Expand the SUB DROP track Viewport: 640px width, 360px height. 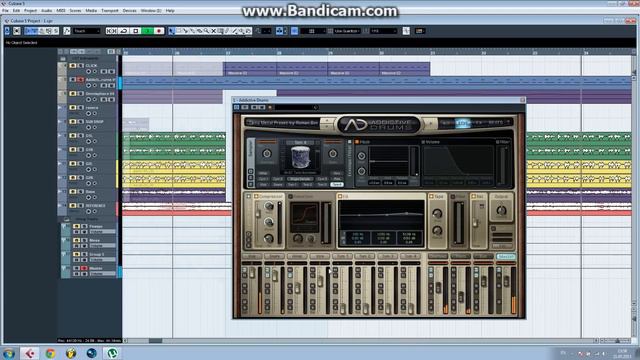click(60, 122)
